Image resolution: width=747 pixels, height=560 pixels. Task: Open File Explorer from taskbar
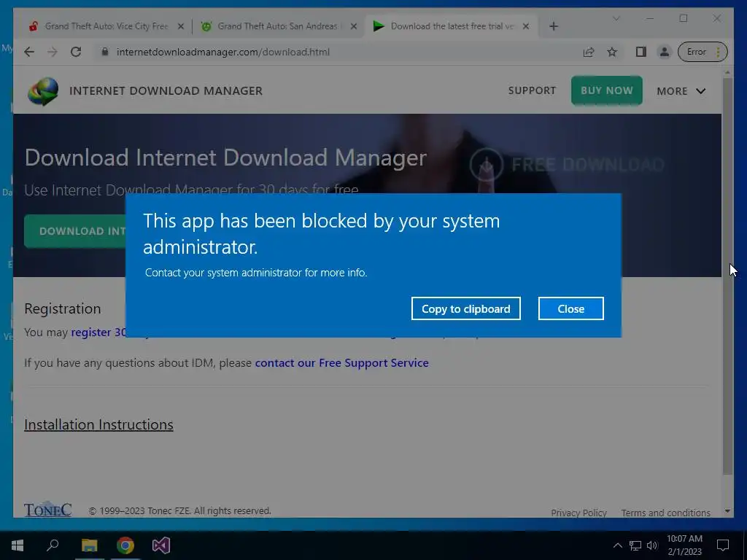click(x=89, y=545)
